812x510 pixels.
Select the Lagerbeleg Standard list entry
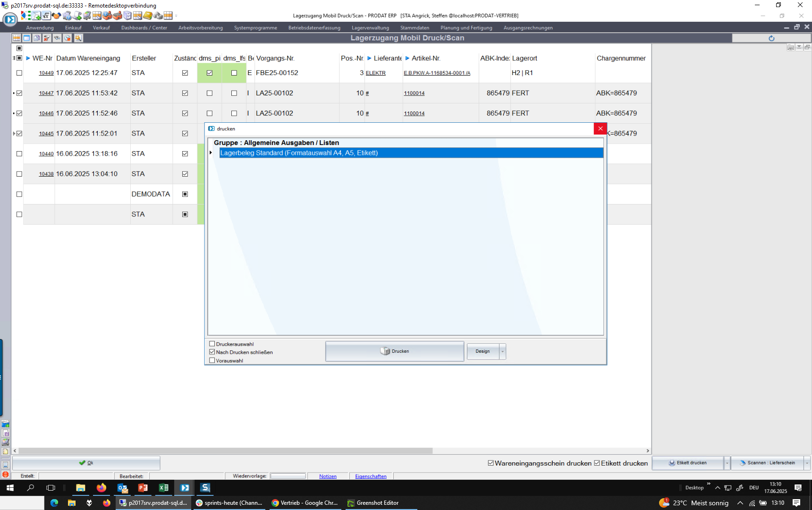pyautogui.click(x=299, y=153)
